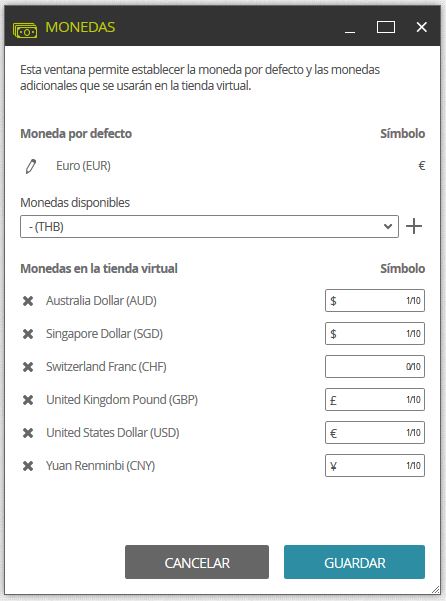
Task: Delete United States Dollar (USD) entry
Action: pyautogui.click(x=28, y=433)
